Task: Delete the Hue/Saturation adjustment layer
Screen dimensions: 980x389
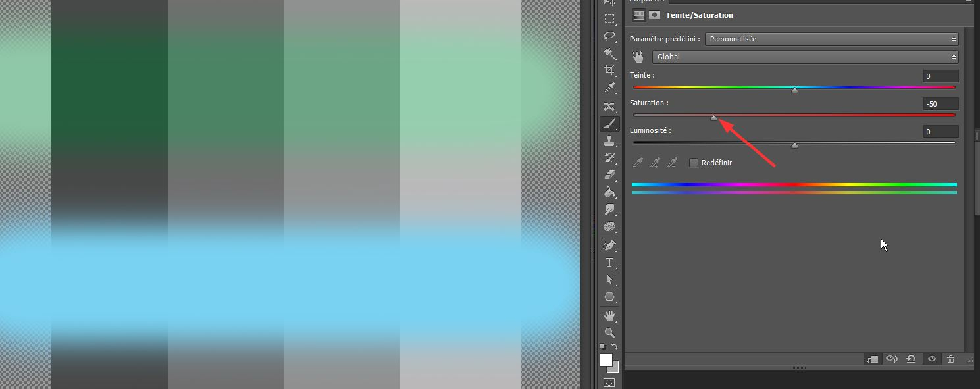Action: pos(950,359)
